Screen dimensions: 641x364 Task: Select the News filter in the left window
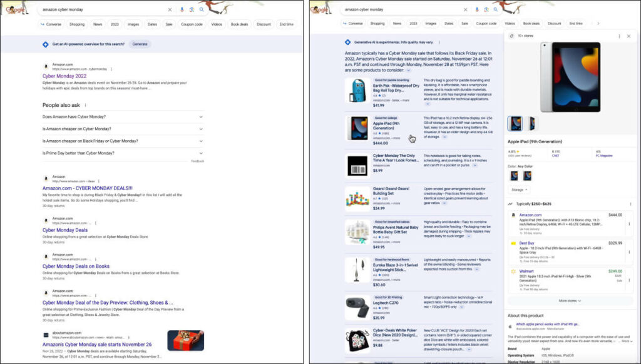tap(98, 24)
